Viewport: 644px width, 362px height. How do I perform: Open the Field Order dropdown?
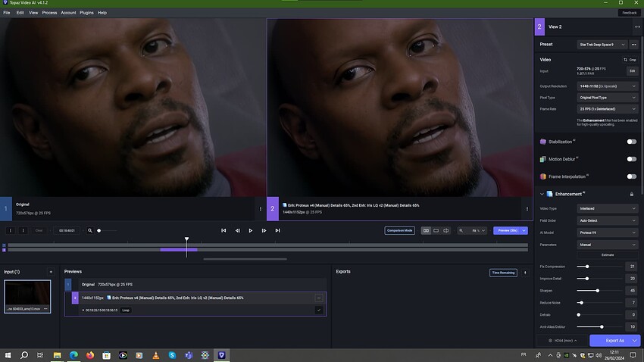click(x=608, y=221)
